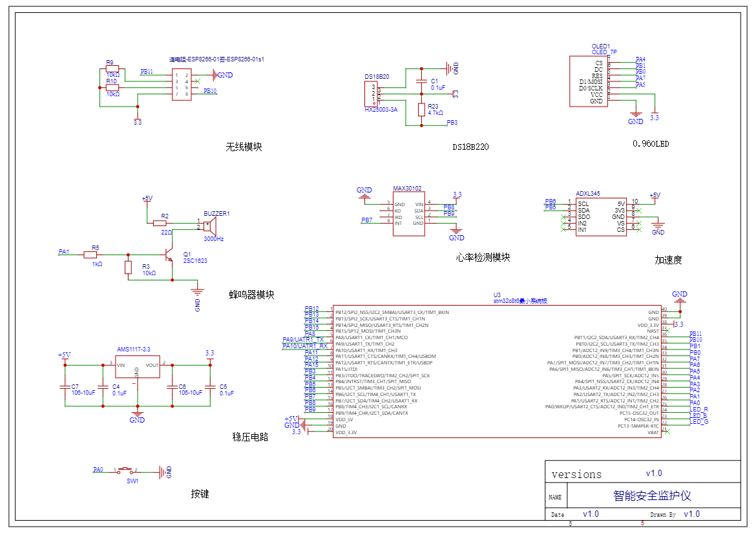Click the title 智能安全监护仪 in title block
The height and width of the screenshot is (533, 756).
click(653, 496)
